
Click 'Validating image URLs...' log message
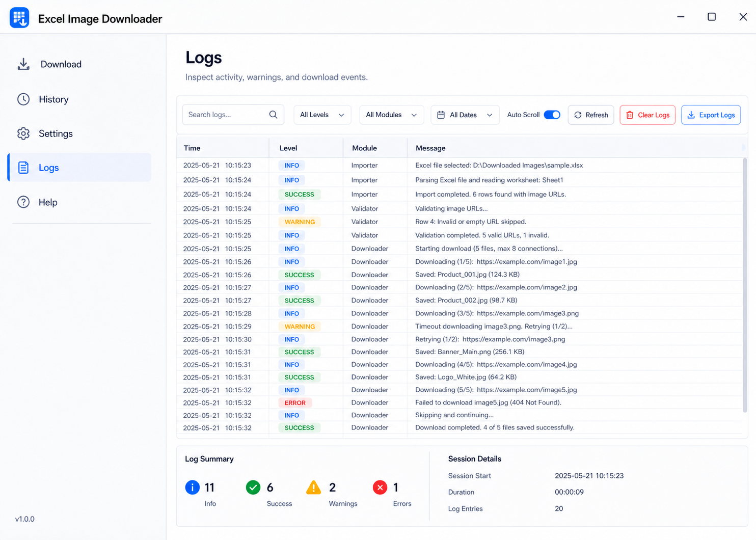click(x=451, y=208)
